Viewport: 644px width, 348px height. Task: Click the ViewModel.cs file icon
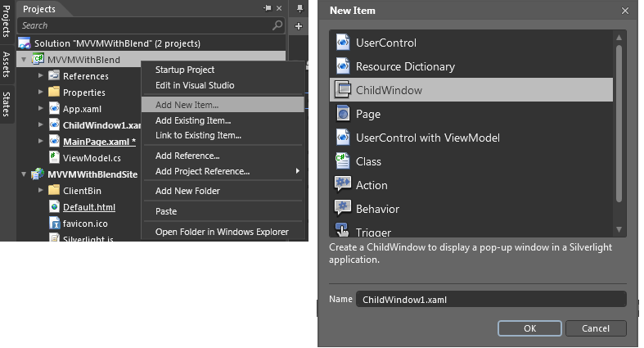(54, 157)
